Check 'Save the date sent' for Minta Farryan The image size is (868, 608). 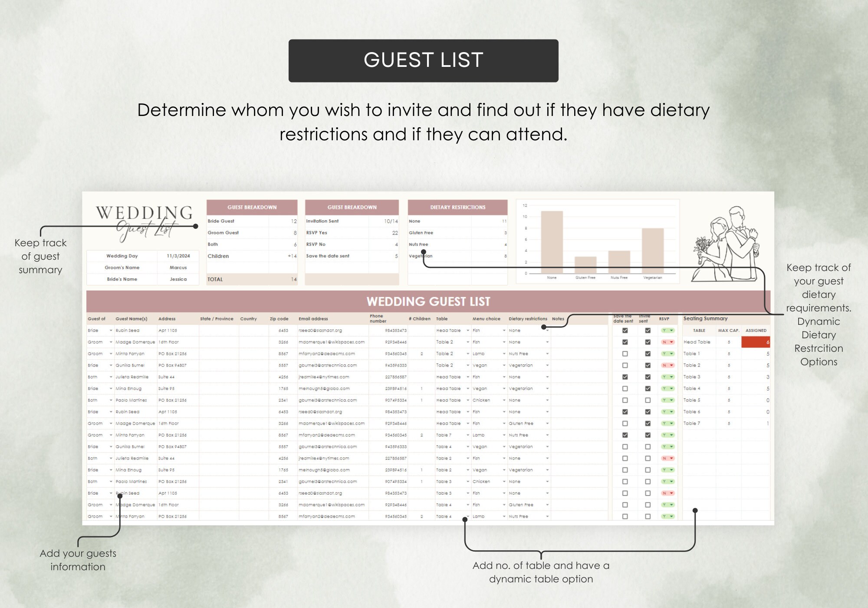(x=625, y=354)
